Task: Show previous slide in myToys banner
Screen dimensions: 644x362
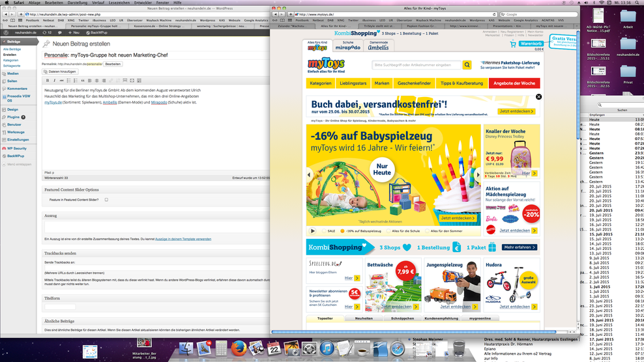Action: pyautogui.click(x=309, y=175)
